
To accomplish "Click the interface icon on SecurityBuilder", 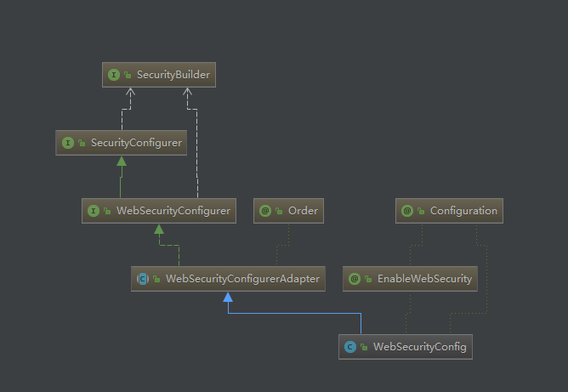I will (x=114, y=75).
